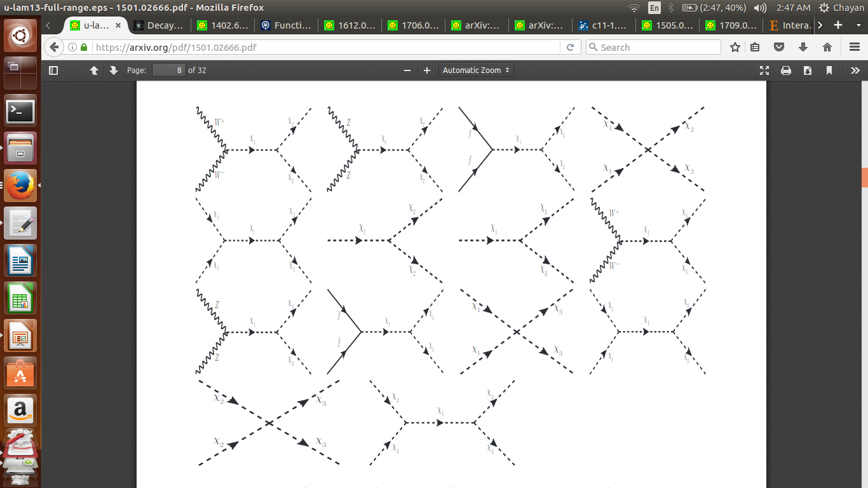The height and width of the screenshot is (488, 868).
Task: Zoom out with the minus button
Action: point(407,71)
